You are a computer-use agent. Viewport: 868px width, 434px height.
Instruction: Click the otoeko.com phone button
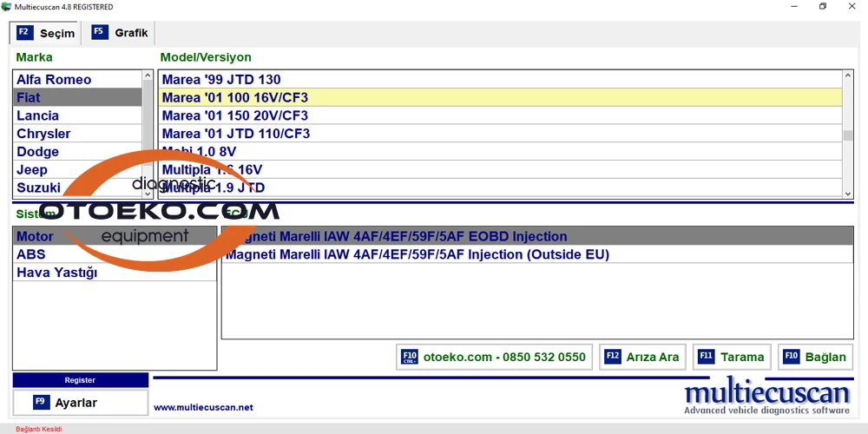[494, 357]
